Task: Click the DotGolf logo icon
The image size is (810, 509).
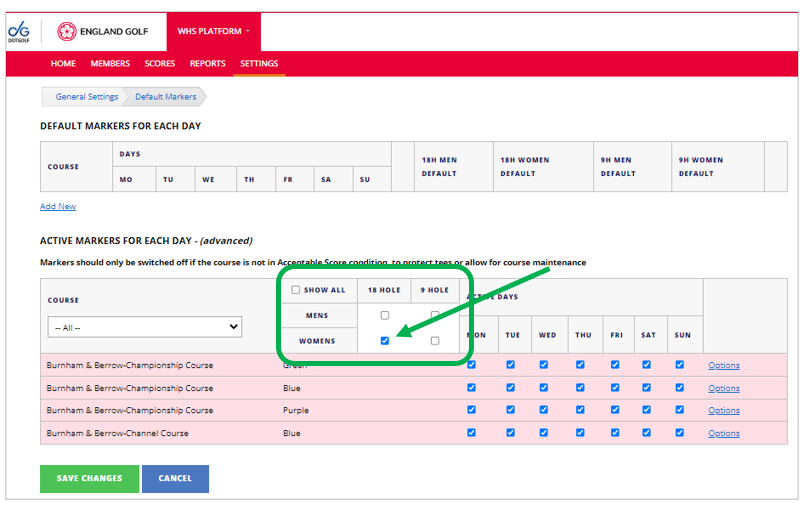Action: 19,32
